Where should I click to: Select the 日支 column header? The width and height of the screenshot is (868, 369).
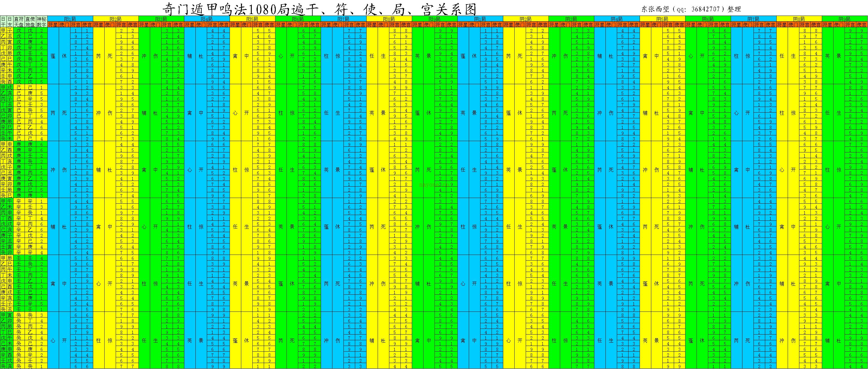pyautogui.click(x=10, y=22)
